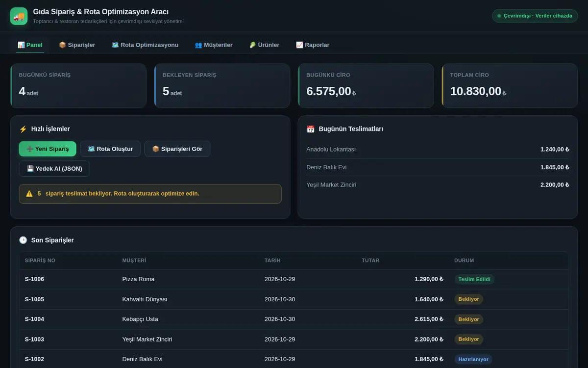Image resolution: width=588 pixels, height=368 pixels.
Task: Go to the Müşteriler tab
Action: [x=214, y=45]
